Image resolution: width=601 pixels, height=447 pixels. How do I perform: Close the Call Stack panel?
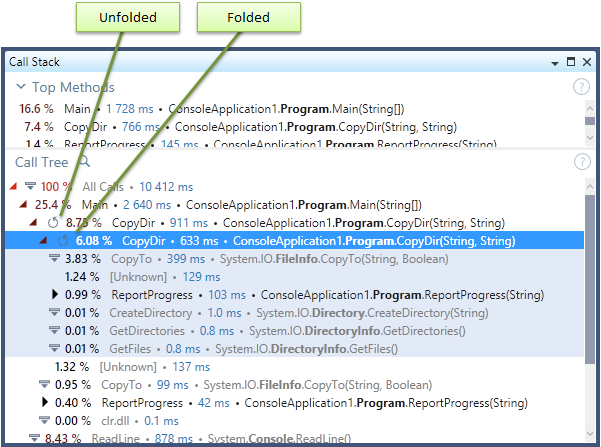(x=587, y=62)
